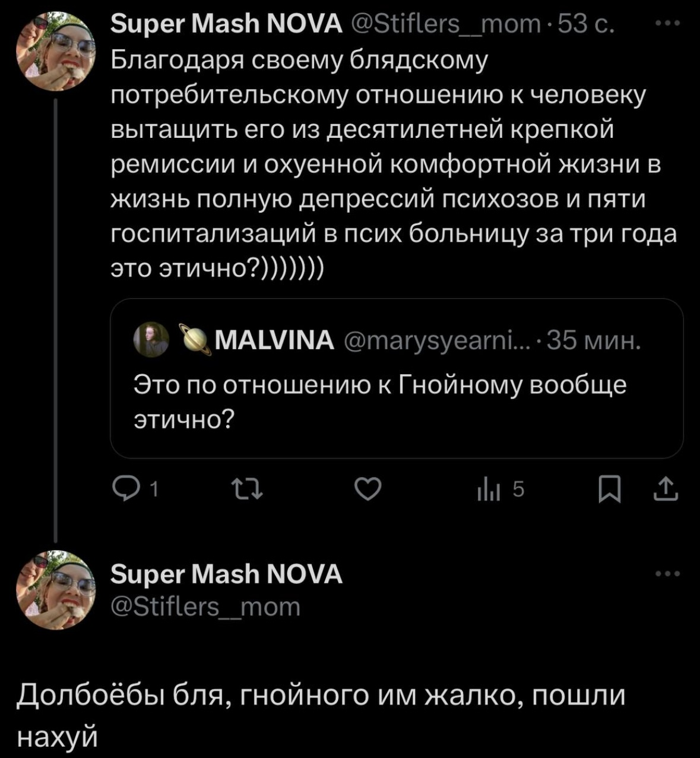
Task: Open the quoted text about Гнойному
Action: 380,402
